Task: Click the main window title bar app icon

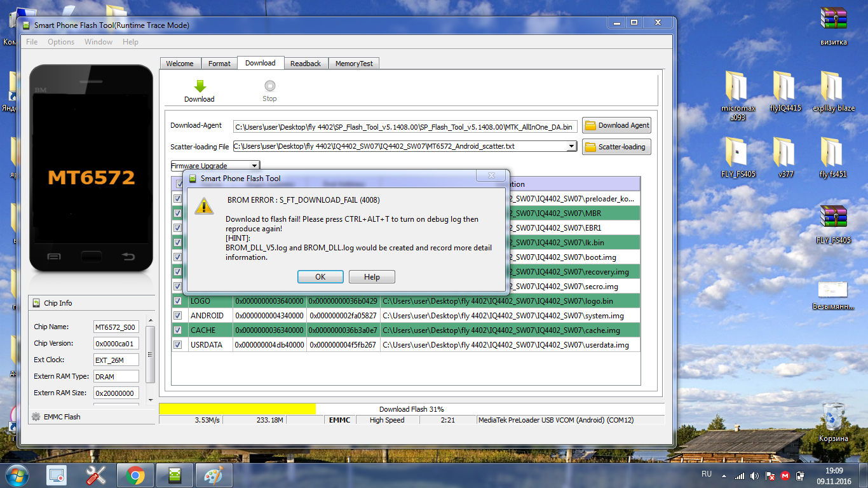Action: tap(26, 25)
